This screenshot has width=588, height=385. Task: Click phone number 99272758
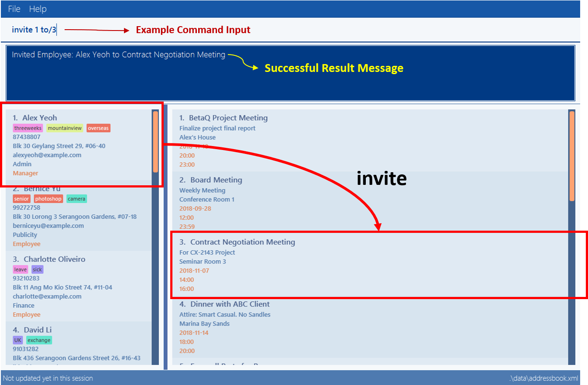[27, 208]
